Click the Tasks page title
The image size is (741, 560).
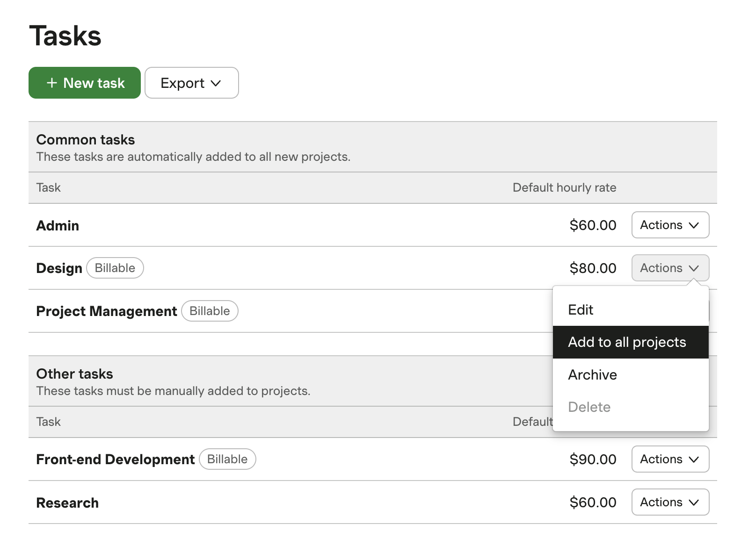pyautogui.click(x=65, y=36)
